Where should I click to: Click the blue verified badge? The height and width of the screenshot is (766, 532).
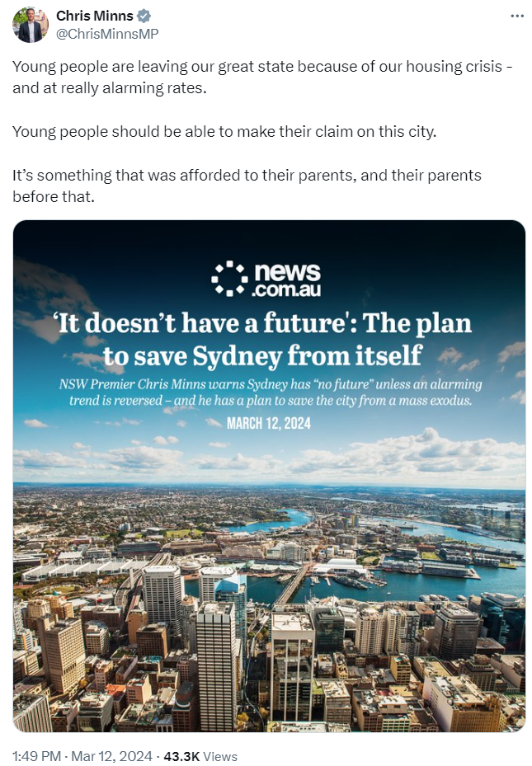pyautogui.click(x=144, y=16)
